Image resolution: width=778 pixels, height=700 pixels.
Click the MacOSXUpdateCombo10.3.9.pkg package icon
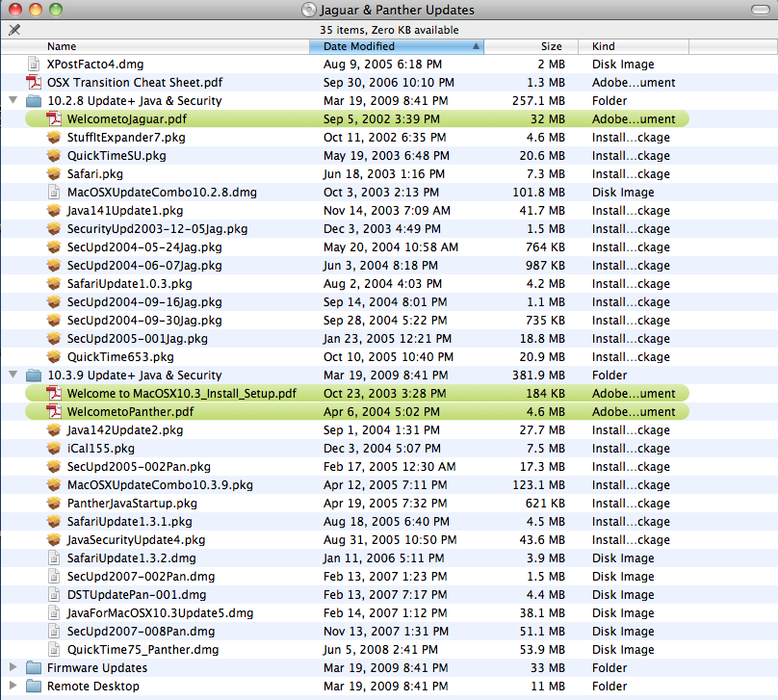point(54,484)
